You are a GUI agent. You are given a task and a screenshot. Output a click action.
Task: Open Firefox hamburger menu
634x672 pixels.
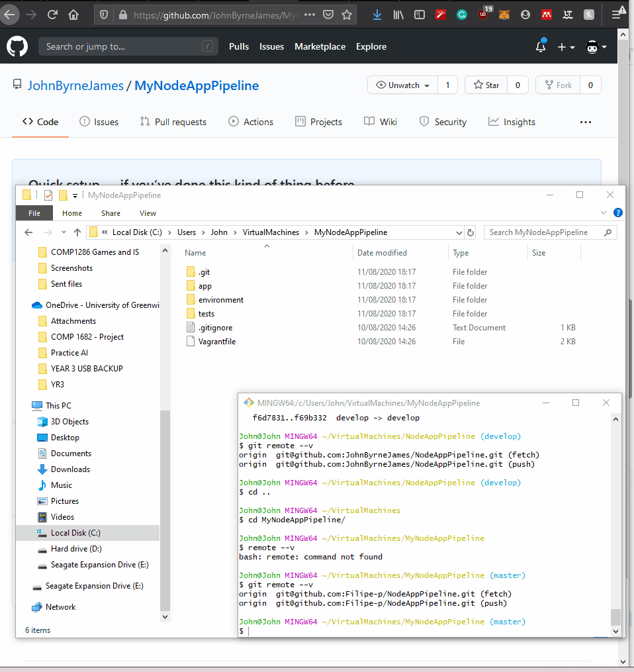[x=616, y=15]
